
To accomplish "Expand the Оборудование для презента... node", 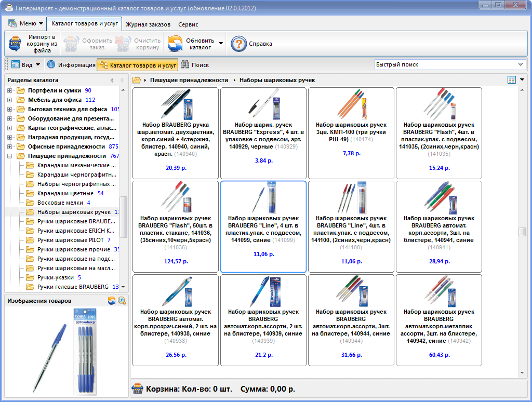I will tap(10, 119).
